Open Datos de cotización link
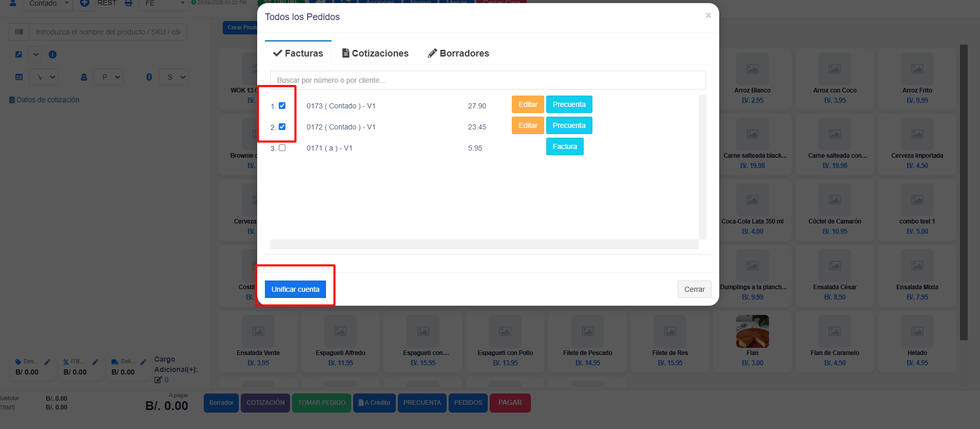Screen dimensions: 980x429 pyautogui.click(x=44, y=100)
